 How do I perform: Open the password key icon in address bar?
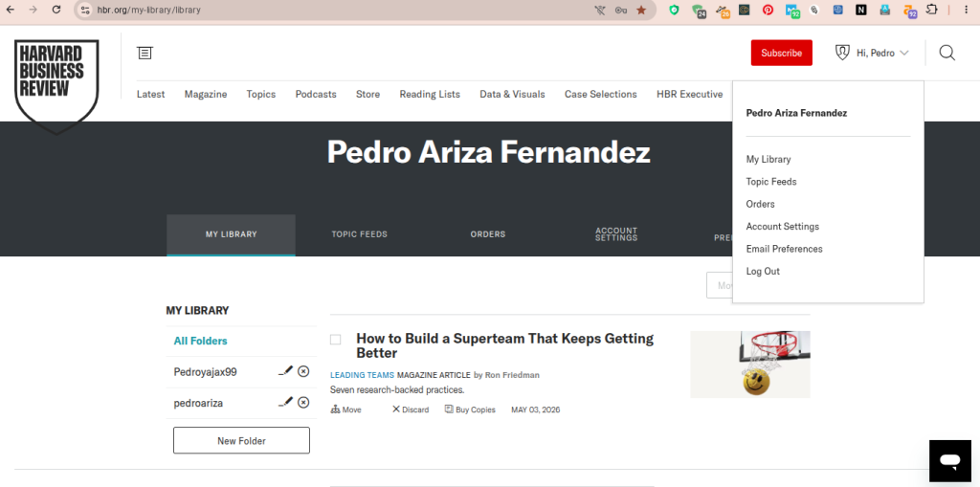[x=620, y=10]
